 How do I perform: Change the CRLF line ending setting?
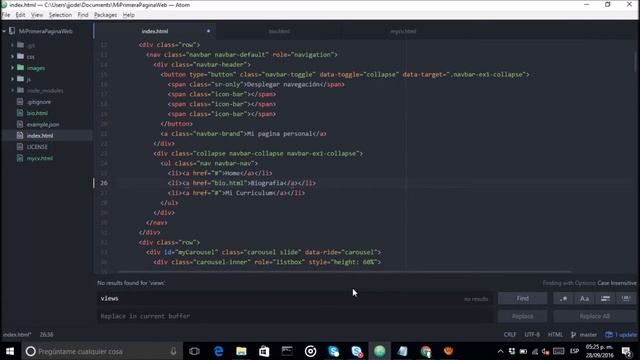[510, 335]
